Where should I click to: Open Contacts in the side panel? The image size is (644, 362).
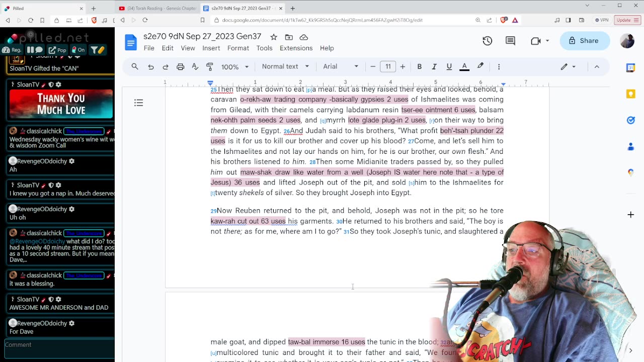pyautogui.click(x=630, y=146)
